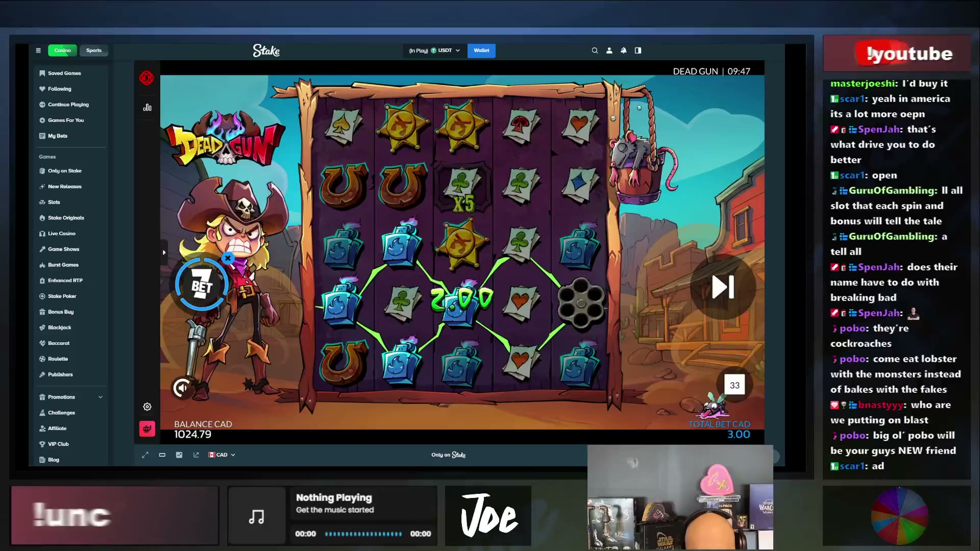Click the 33 autoplay counter
The width and height of the screenshot is (980, 551).
(734, 385)
